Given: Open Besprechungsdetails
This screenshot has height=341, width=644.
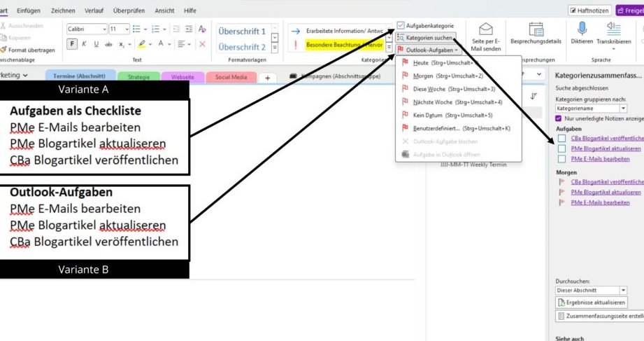Looking at the screenshot, I should (x=536, y=34).
